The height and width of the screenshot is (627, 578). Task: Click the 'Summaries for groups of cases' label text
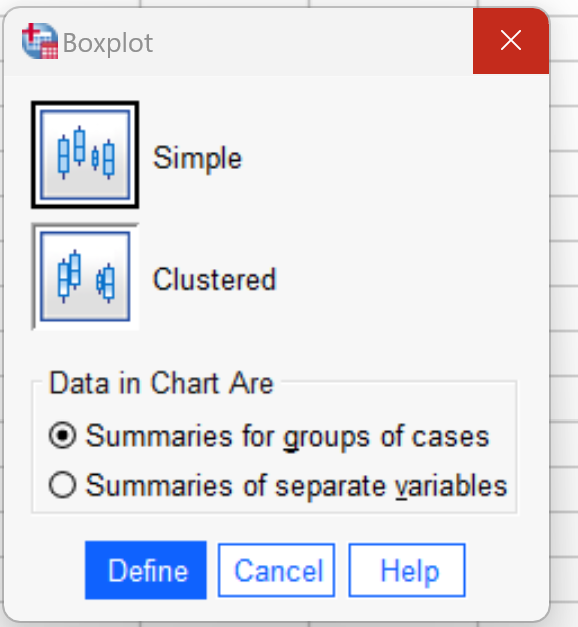tap(287, 436)
